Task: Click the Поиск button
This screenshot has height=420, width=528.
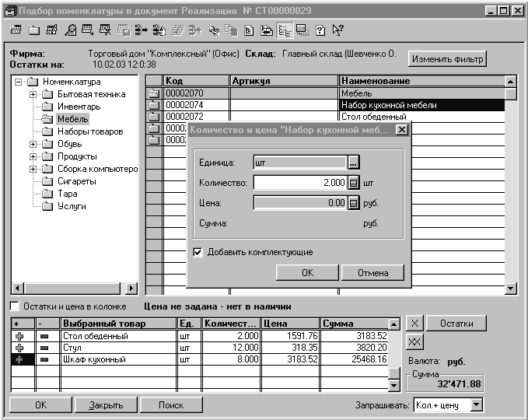Action: click(171, 405)
